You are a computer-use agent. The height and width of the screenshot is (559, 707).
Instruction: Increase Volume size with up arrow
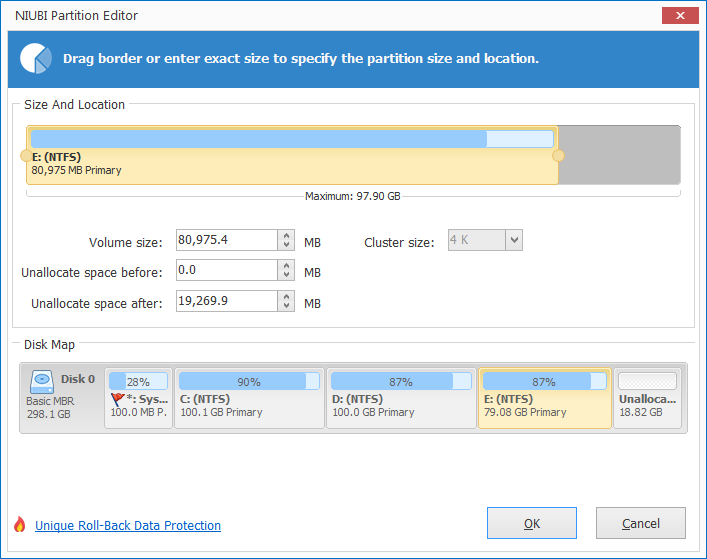(x=286, y=235)
